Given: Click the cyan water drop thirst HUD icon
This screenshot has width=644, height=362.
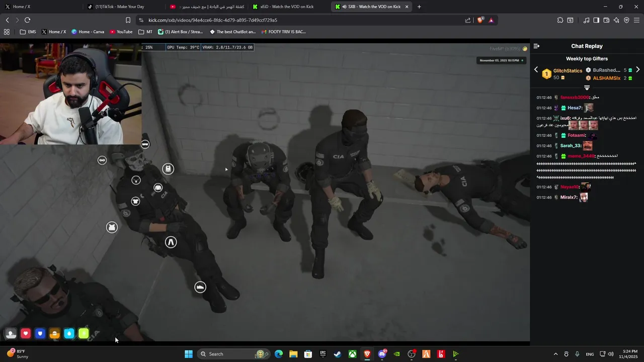Looking at the screenshot, I should [x=69, y=333].
